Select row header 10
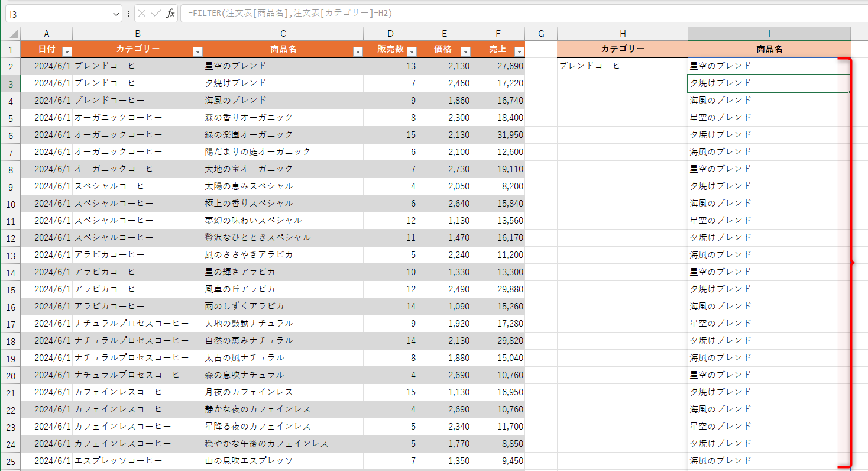868x471 pixels. click(x=10, y=203)
